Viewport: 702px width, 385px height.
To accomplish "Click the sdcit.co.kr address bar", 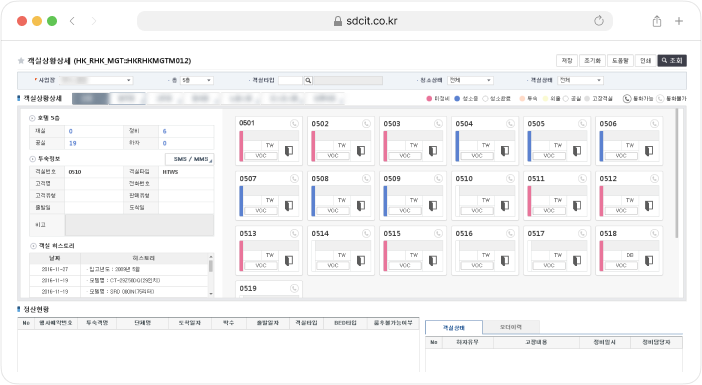I will [x=375, y=21].
